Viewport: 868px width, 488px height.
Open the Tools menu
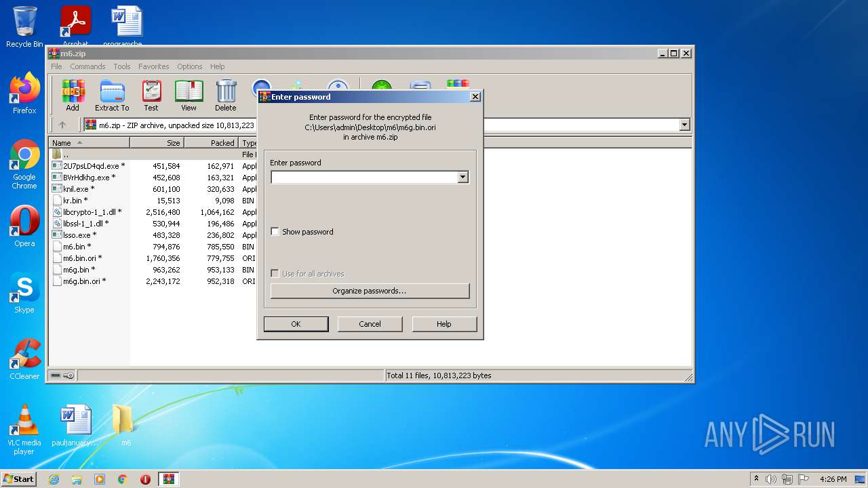[122, 66]
